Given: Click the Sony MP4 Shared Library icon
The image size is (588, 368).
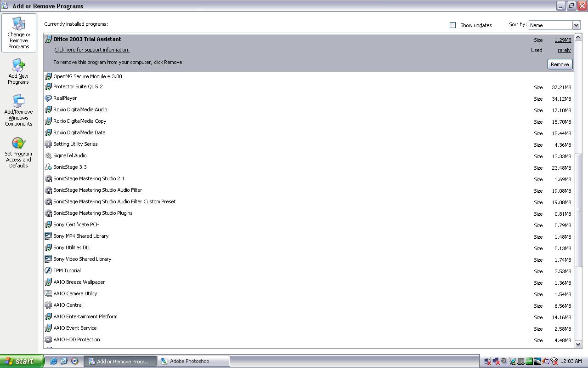Looking at the screenshot, I should (x=48, y=236).
